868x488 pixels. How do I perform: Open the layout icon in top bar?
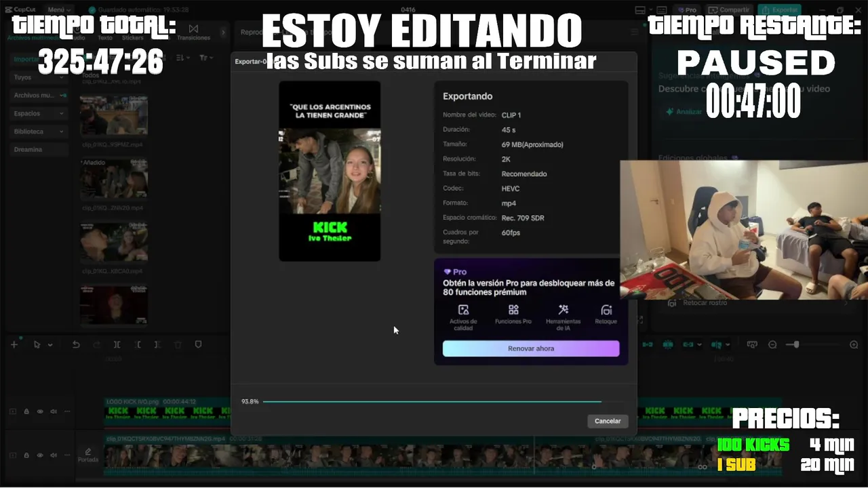click(640, 9)
